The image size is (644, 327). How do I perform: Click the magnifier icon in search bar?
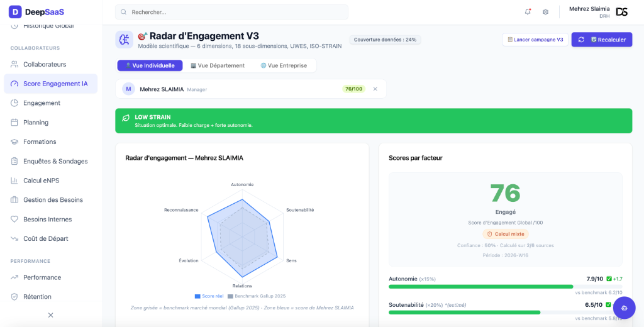coord(123,13)
